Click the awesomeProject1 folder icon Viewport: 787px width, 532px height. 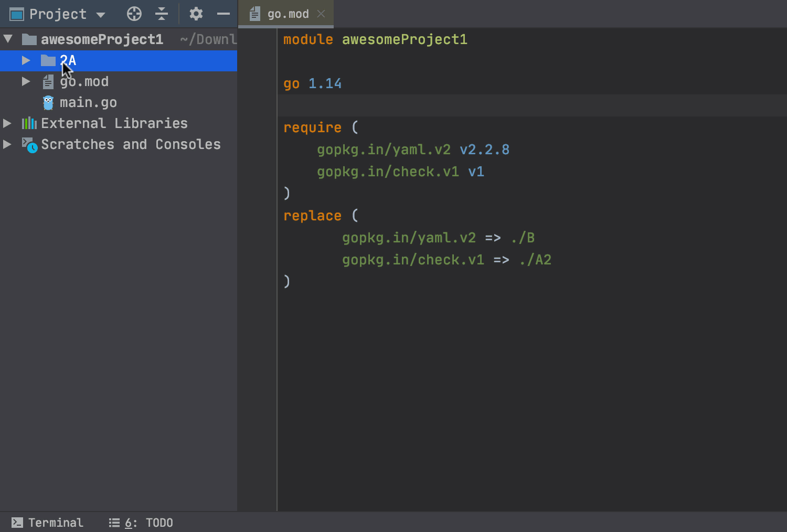[x=29, y=39]
